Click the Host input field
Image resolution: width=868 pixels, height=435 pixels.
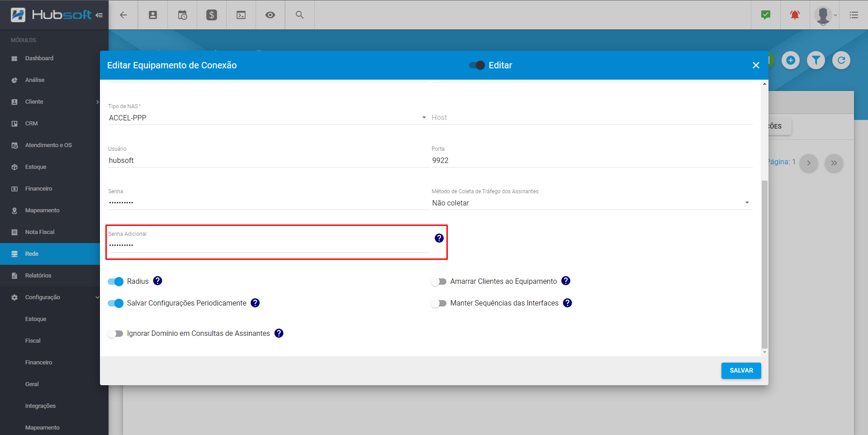[592, 118]
